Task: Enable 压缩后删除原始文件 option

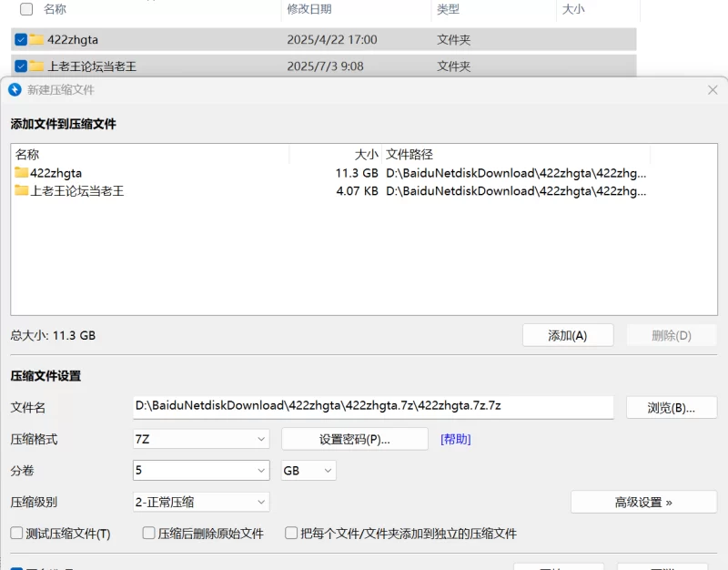Action: point(148,533)
